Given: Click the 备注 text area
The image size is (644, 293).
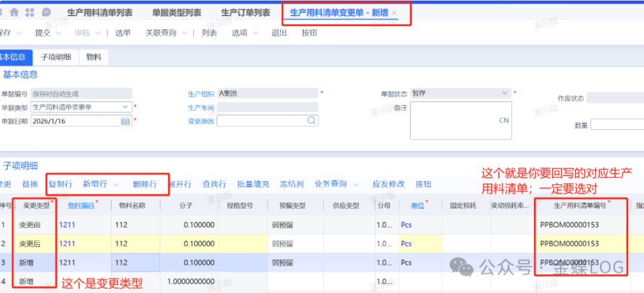Looking at the screenshot, I should click(460, 120).
